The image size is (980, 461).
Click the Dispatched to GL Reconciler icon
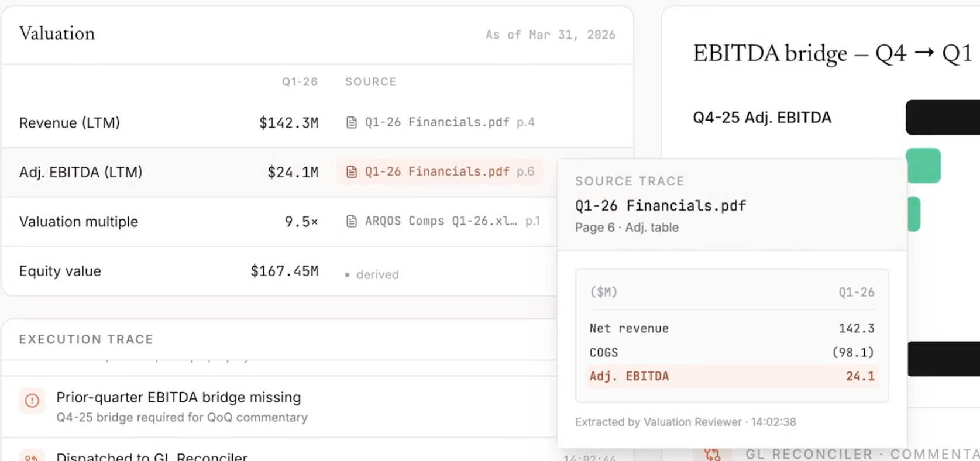(x=32, y=456)
